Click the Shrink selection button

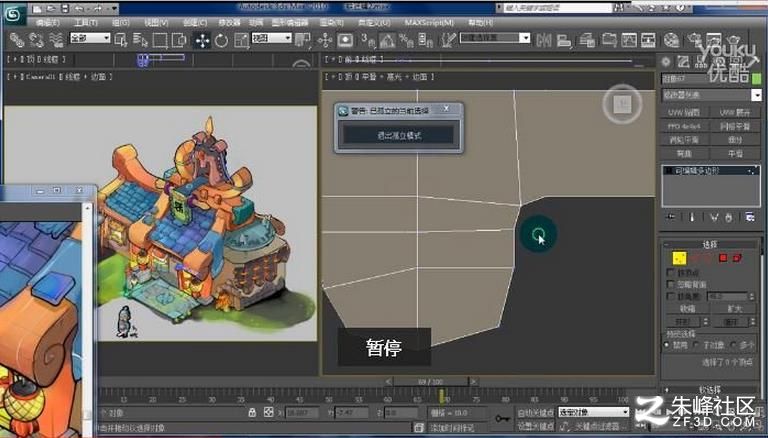687,309
